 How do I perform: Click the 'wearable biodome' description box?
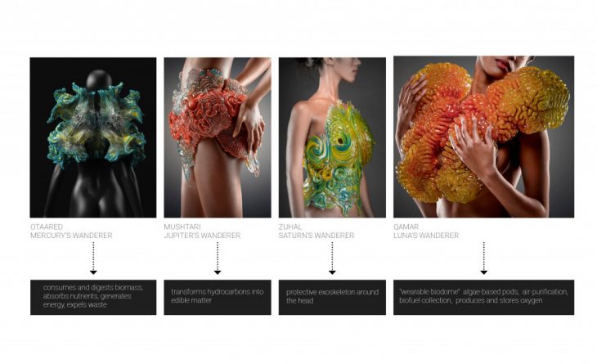[483, 298]
